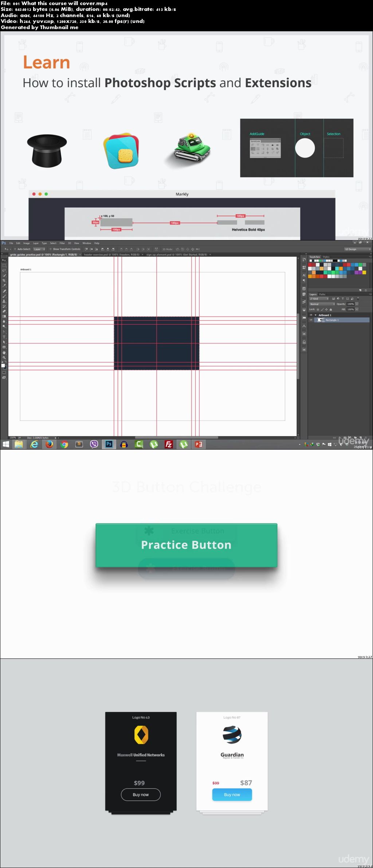Open PowerPoint from the taskbar
This screenshot has height=868, width=373.
click(199, 444)
